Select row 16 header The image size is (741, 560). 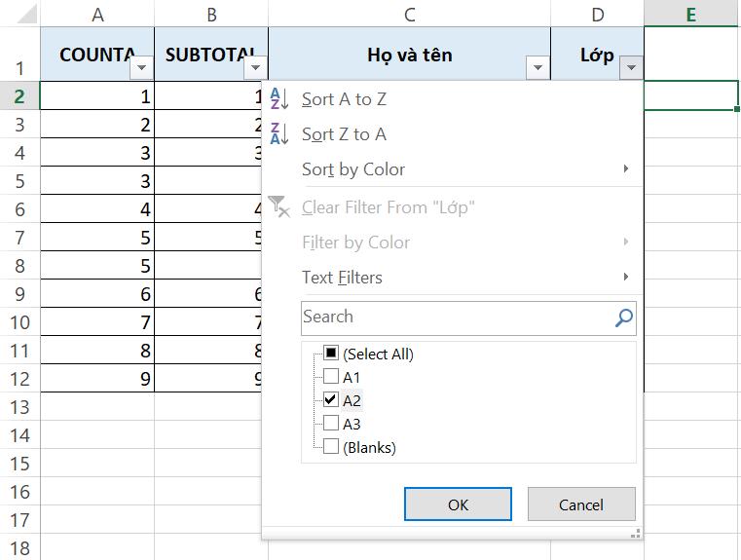click(x=19, y=492)
